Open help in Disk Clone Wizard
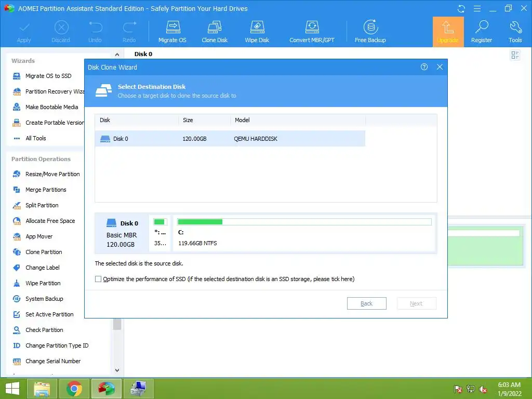The height and width of the screenshot is (399, 532). tap(424, 67)
